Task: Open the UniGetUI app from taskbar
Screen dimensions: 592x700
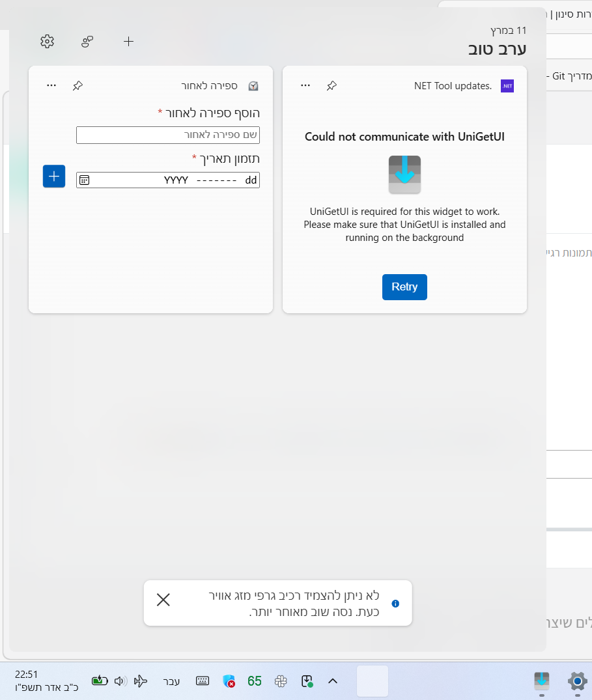Action: 541,681
